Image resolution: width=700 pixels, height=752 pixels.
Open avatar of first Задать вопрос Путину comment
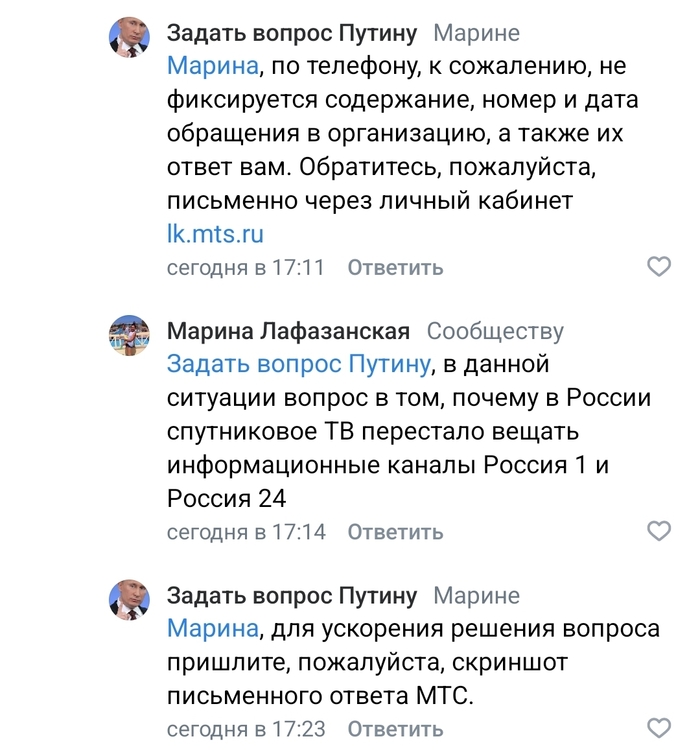[129, 39]
